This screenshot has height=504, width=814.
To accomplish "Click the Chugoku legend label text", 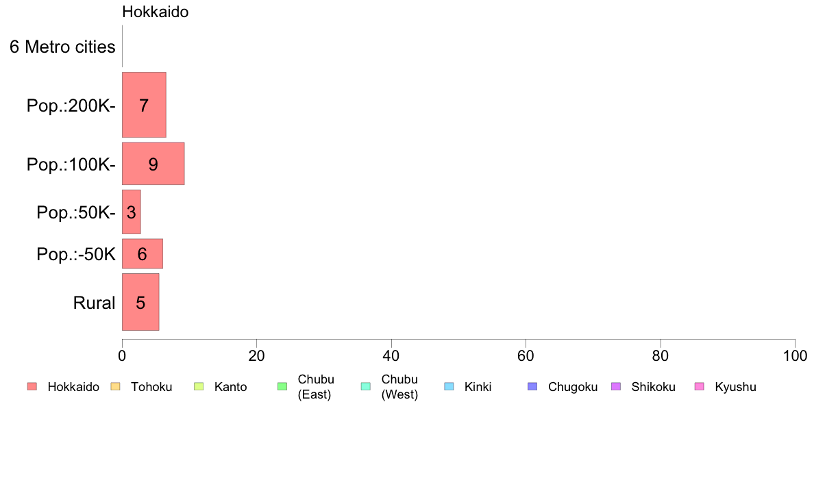I will coord(573,387).
